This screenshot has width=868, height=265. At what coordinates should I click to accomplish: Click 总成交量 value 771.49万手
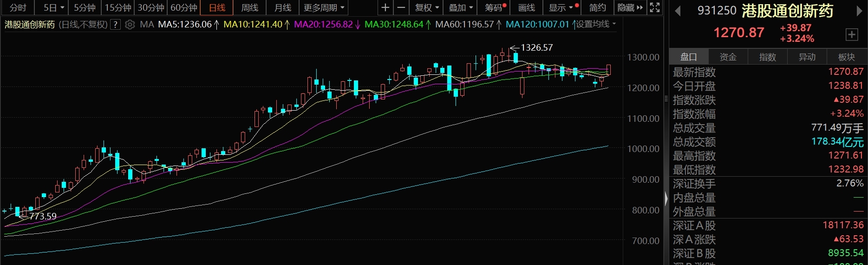[837, 127]
